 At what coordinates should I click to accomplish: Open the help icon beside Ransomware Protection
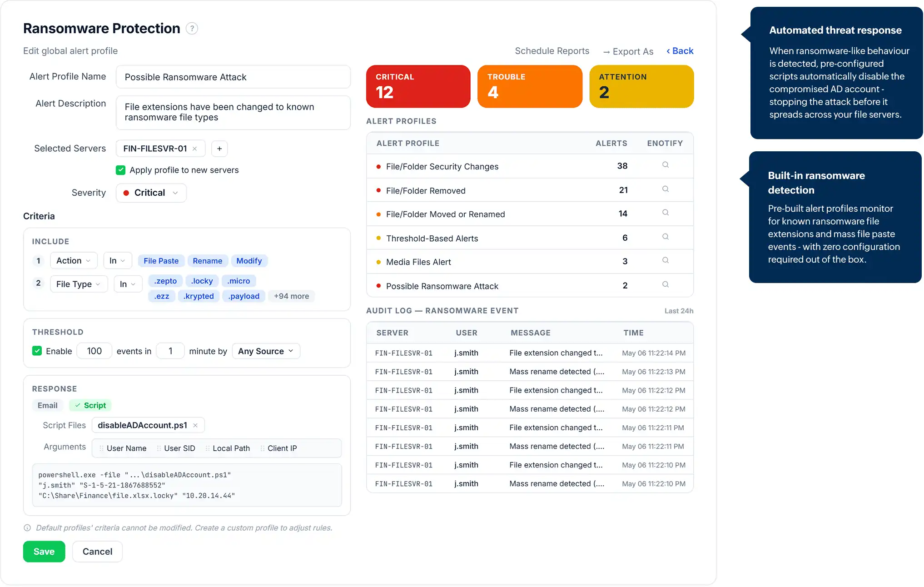192,29
